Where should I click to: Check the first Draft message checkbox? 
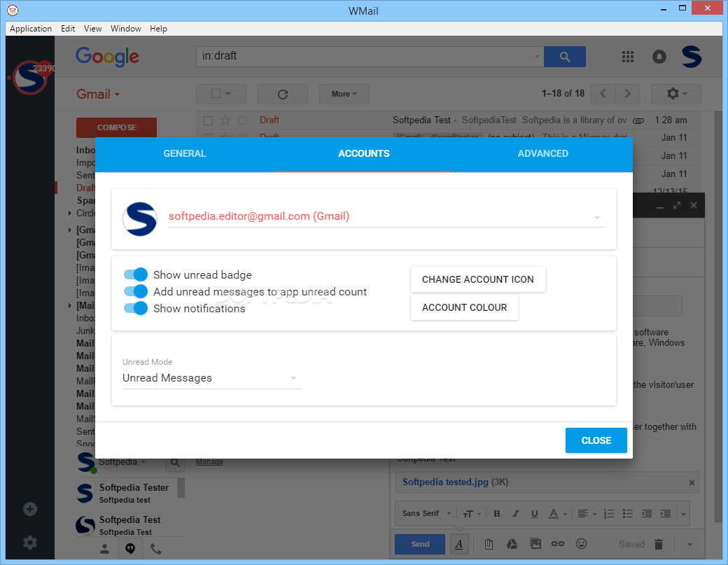208,120
